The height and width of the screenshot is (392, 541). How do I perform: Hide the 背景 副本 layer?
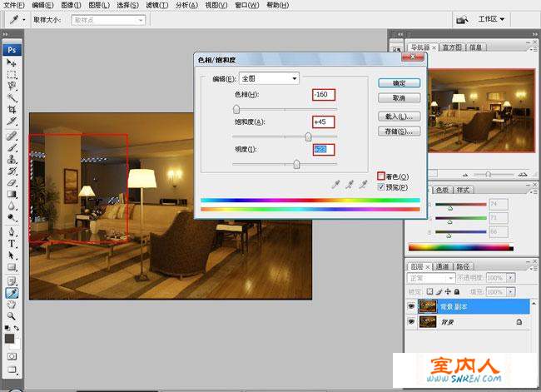click(x=411, y=306)
